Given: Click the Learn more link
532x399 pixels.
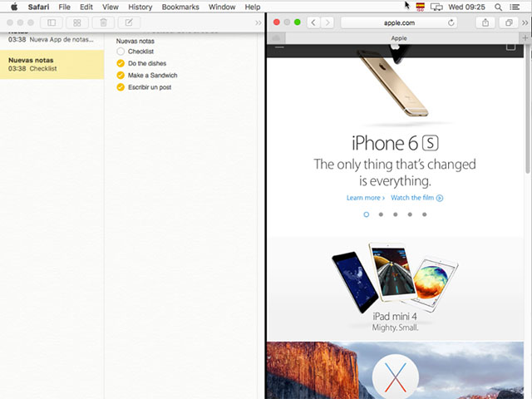Looking at the screenshot, I should coord(365,198).
